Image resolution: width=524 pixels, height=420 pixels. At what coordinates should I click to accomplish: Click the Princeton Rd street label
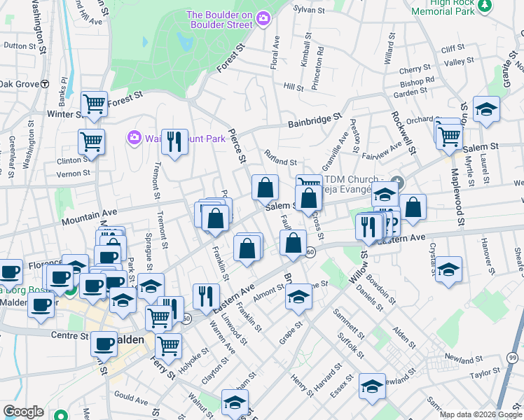click(317, 68)
